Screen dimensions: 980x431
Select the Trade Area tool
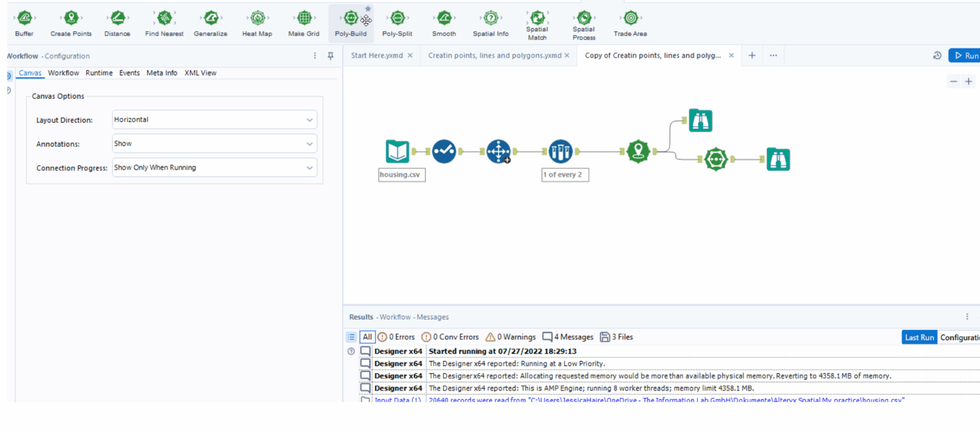[630, 24]
